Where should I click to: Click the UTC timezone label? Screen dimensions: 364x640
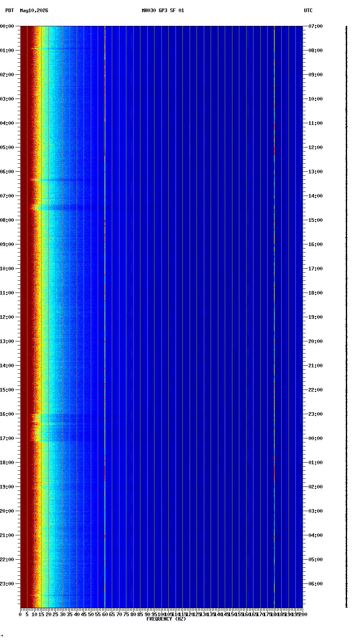point(308,11)
